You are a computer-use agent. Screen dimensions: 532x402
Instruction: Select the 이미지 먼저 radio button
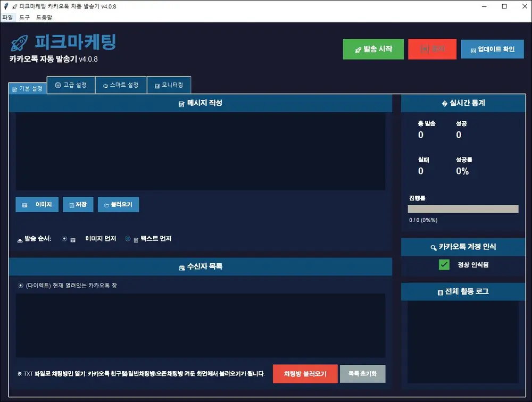(x=64, y=239)
